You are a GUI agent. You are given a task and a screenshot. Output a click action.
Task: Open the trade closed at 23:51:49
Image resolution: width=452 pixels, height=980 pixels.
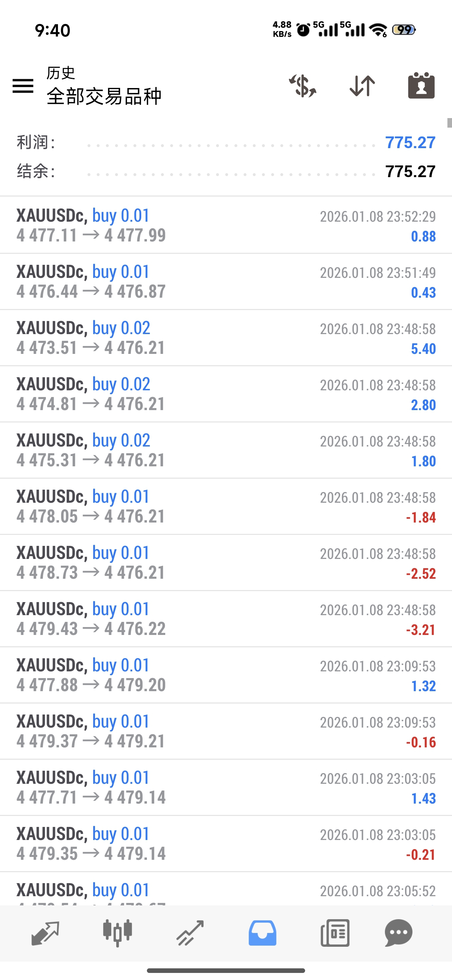(226, 281)
